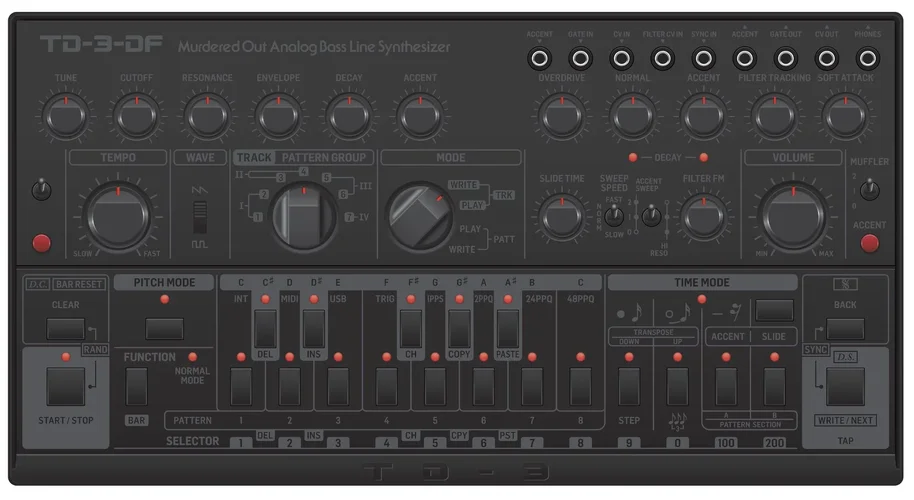Image resolution: width=914 pixels, height=500 pixels.
Task: Click the DECAY knob beside ENVELOPE
Action: pyautogui.click(x=349, y=117)
